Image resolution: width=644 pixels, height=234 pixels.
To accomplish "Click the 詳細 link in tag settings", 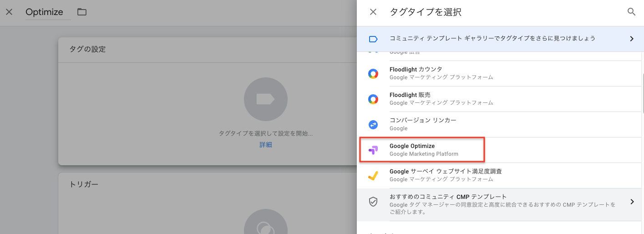I will click(x=266, y=145).
